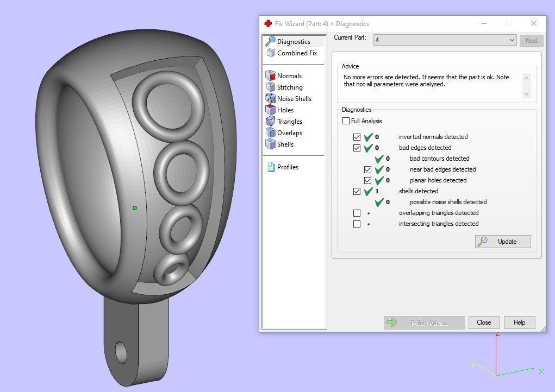
Task: Click the green checkmark beside shells detected
Action: click(368, 191)
